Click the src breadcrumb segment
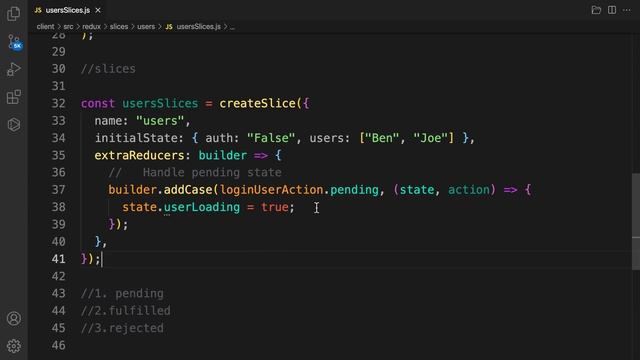Screen dimensions: 640x360 [68, 27]
